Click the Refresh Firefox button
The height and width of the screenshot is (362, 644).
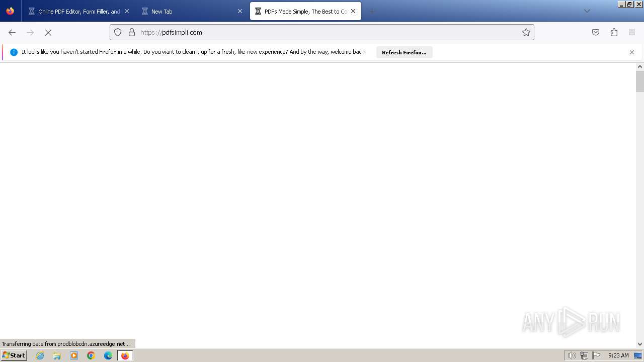point(404,52)
